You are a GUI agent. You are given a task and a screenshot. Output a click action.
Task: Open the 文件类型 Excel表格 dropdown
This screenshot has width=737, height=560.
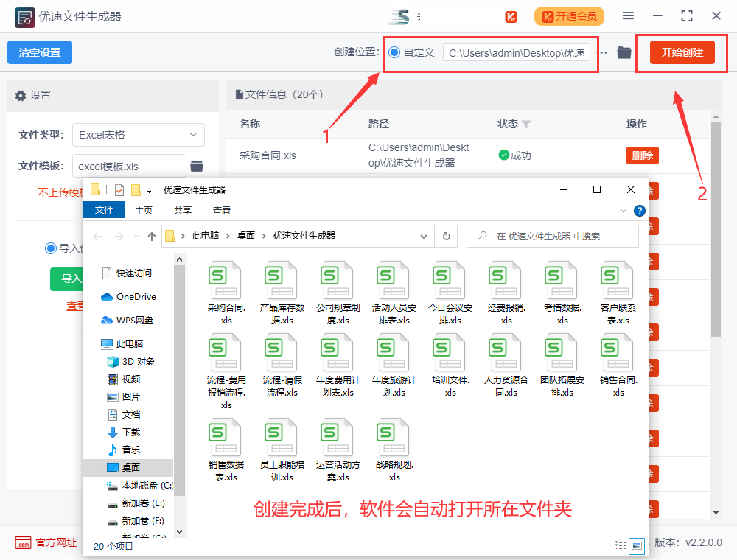(139, 135)
